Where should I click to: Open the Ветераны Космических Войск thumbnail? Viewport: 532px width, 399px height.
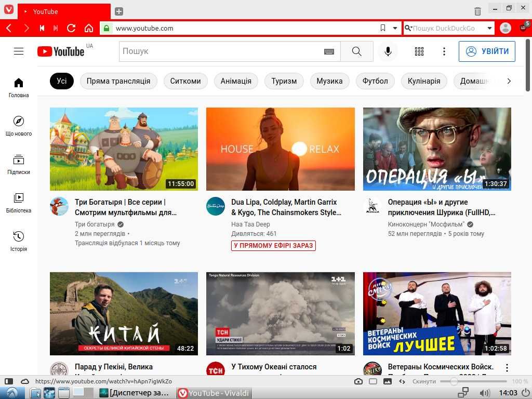[437, 313]
